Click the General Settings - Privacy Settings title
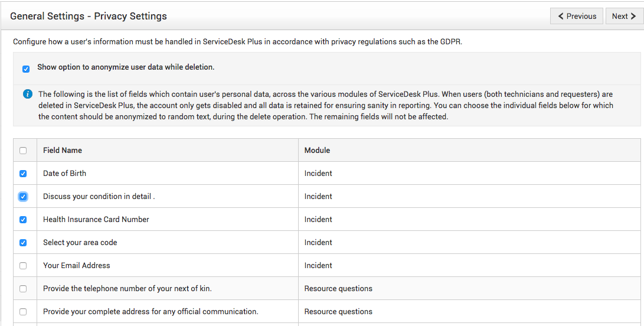The image size is (644, 326). [89, 17]
